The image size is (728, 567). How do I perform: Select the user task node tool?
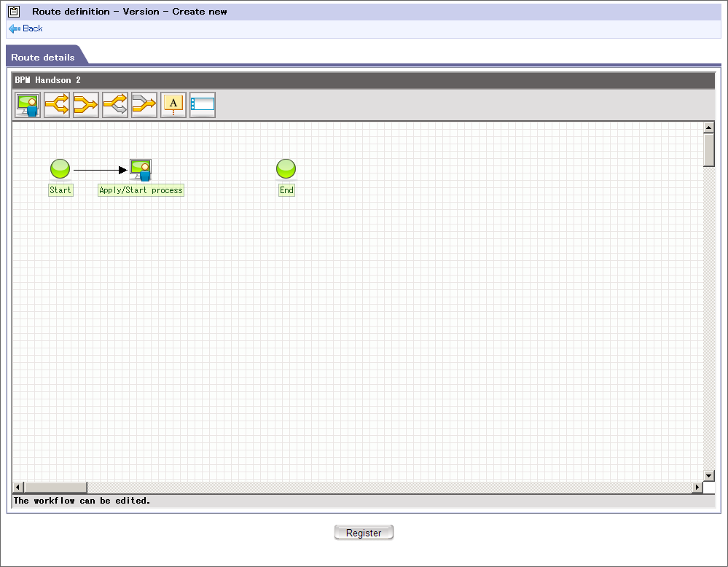(28, 104)
